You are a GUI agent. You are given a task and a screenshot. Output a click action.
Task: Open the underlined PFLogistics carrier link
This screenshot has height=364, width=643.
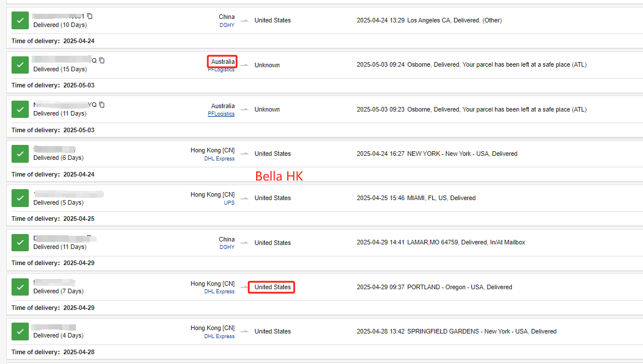pyautogui.click(x=221, y=114)
